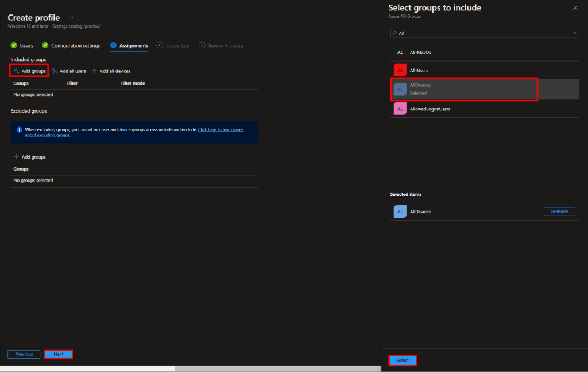
Task: Click the AllDevices selected group row
Action: (x=464, y=89)
